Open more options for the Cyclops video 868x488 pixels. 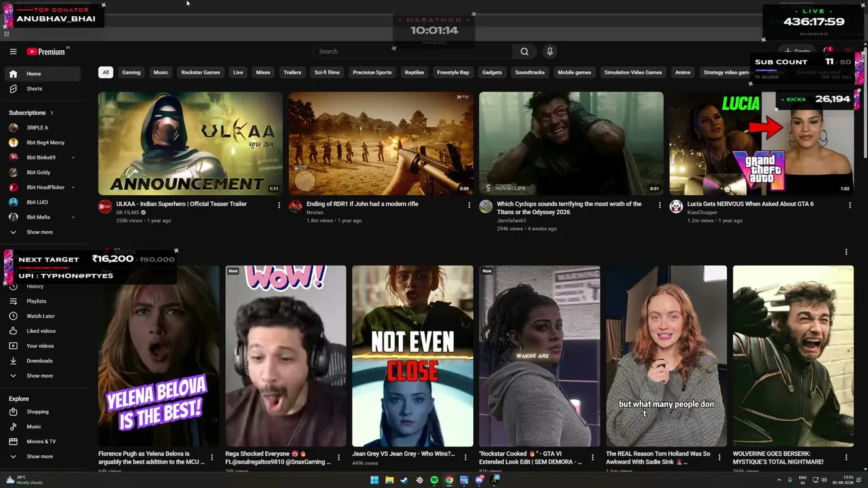point(659,205)
